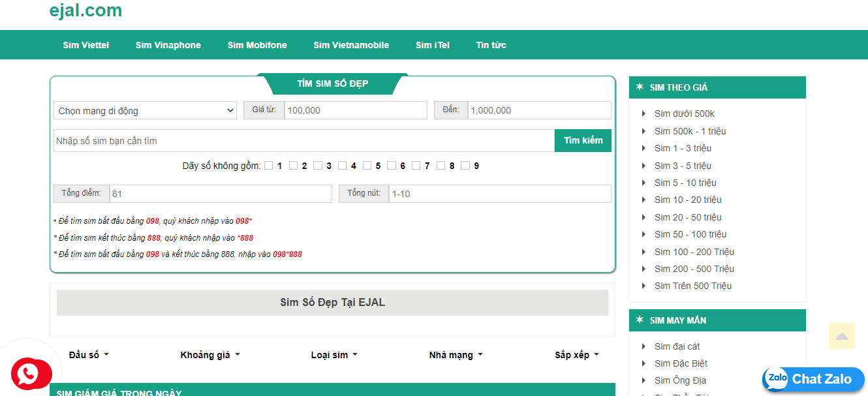The width and height of the screenshot is (868, 396).
Task: Tick the checkbox for digit 4
Action: coord(343,166)
